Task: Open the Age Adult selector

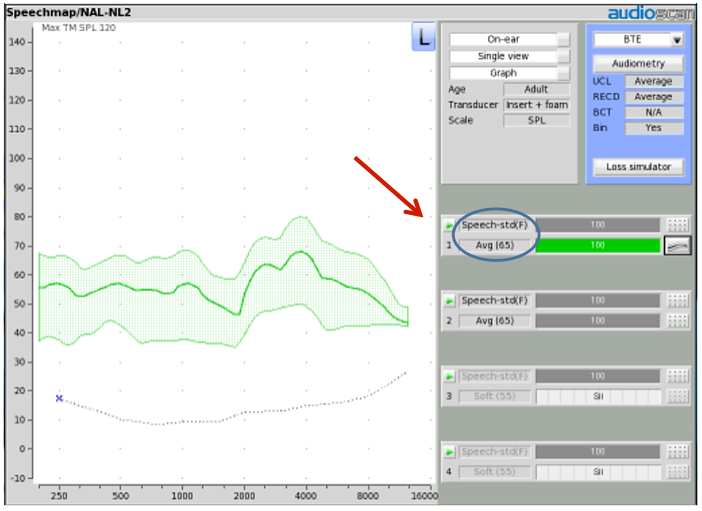Action: coord(536,89)
